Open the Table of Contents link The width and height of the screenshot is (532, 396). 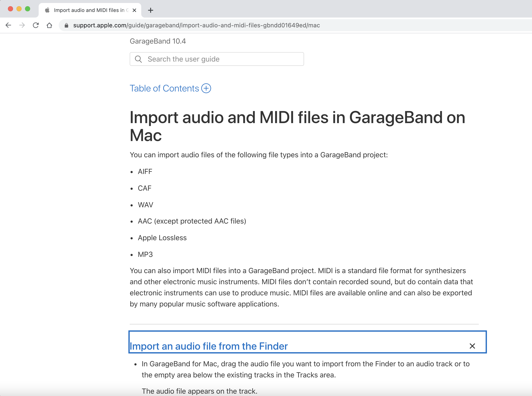[x=164, y=88]
